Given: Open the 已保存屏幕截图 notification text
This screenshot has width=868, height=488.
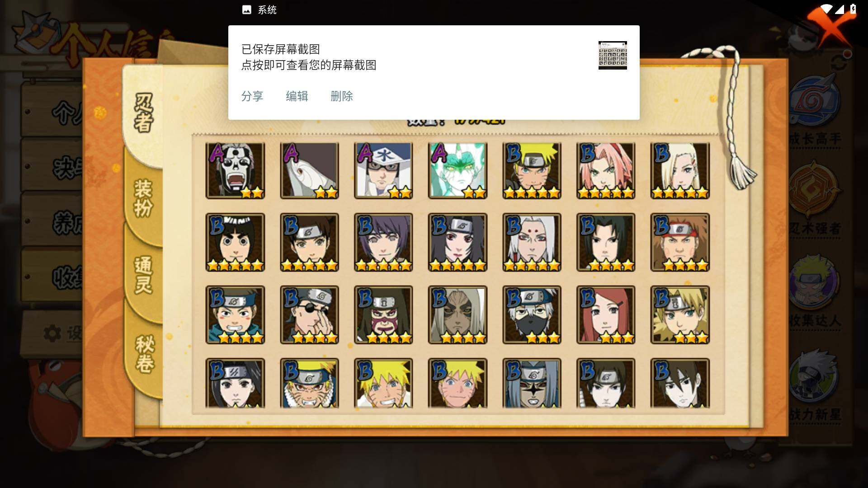Looking at the screenshot, I should (x=281, y=49).
